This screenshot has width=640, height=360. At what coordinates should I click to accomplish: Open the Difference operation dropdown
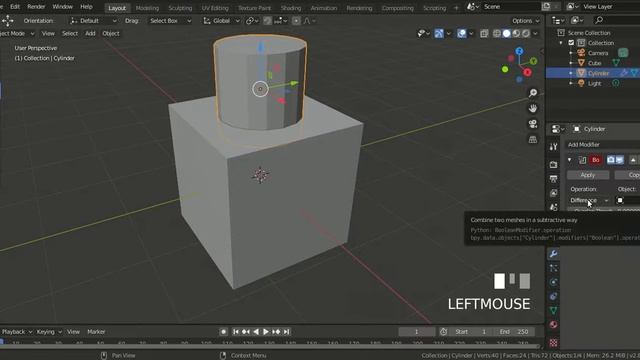pyautogui.click(x=589, y=200)
